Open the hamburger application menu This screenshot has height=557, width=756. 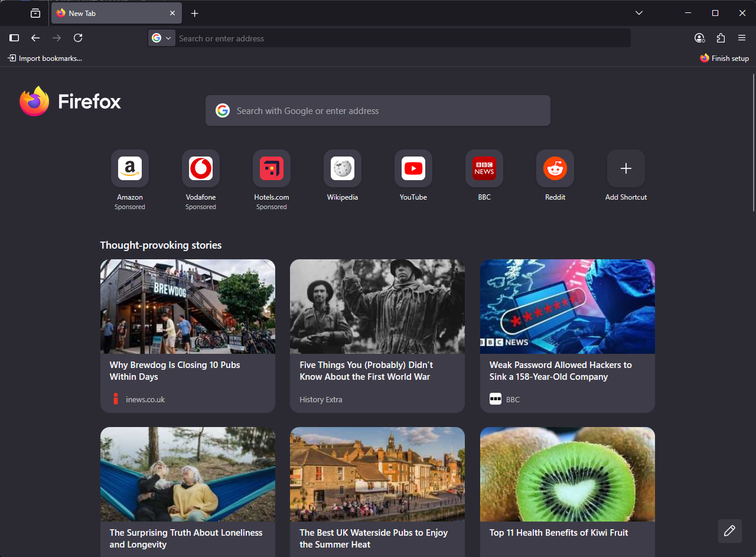pyautogui.click(x=742, y=38)
